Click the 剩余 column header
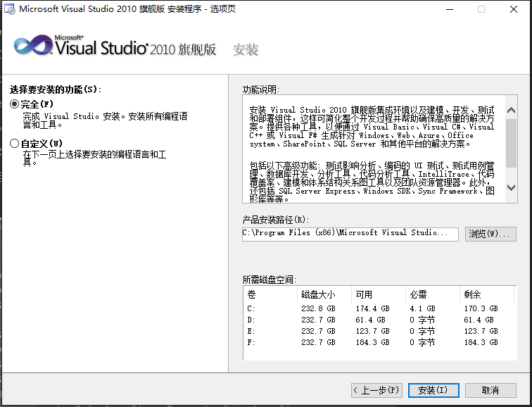The width and height of the screenshot is (532, 407). click(x=487, y=294)
